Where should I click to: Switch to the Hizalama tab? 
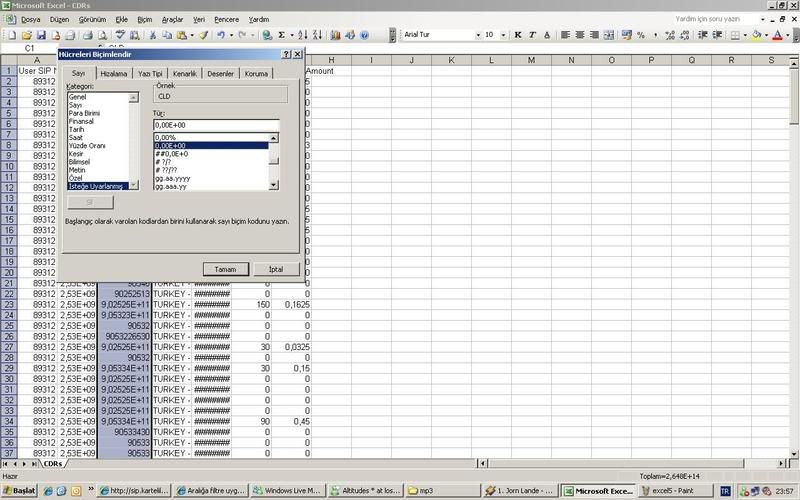[x=114, y=73]
